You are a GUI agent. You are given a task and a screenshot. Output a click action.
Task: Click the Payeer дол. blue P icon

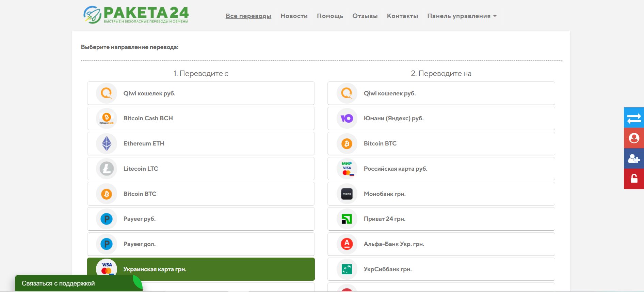tap(107, 244)
